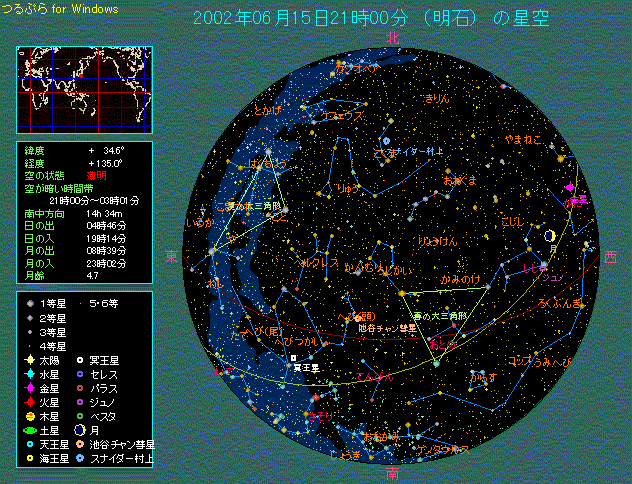Click the 南 direction label below the chart

(x=392, y=474)
